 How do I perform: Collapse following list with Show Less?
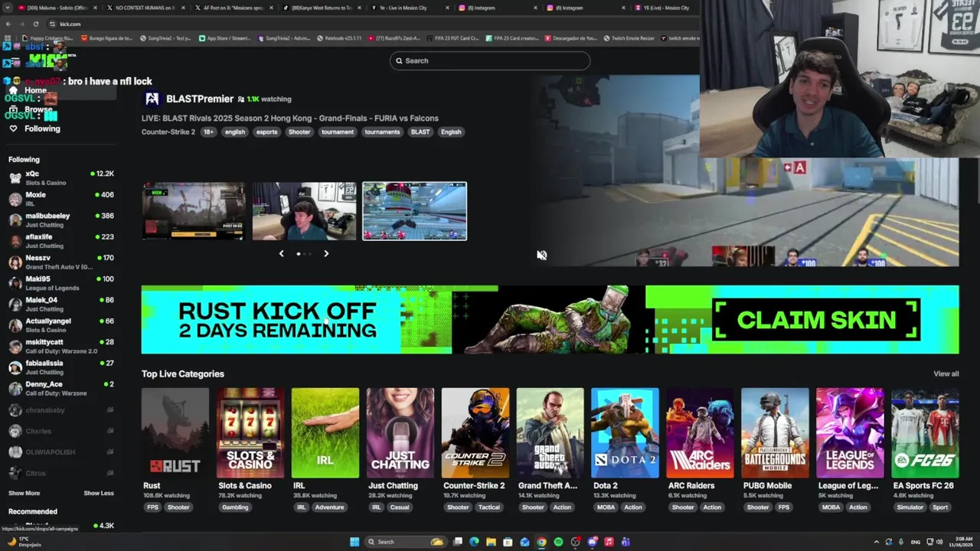99,493
